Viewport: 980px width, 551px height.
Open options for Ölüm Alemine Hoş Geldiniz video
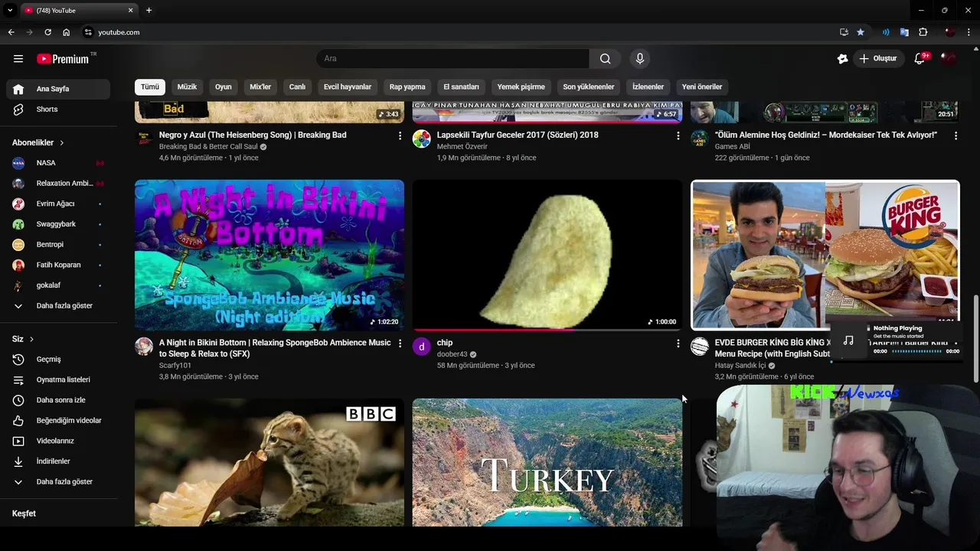click(x=955, y=135)
